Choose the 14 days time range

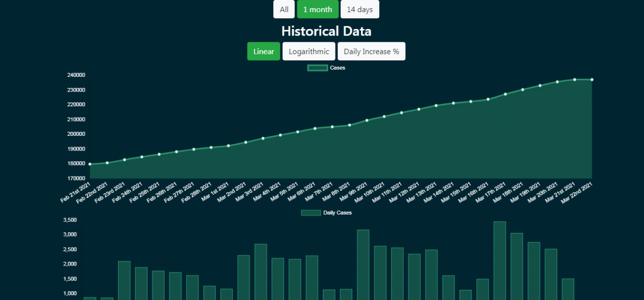coord(360,9)
